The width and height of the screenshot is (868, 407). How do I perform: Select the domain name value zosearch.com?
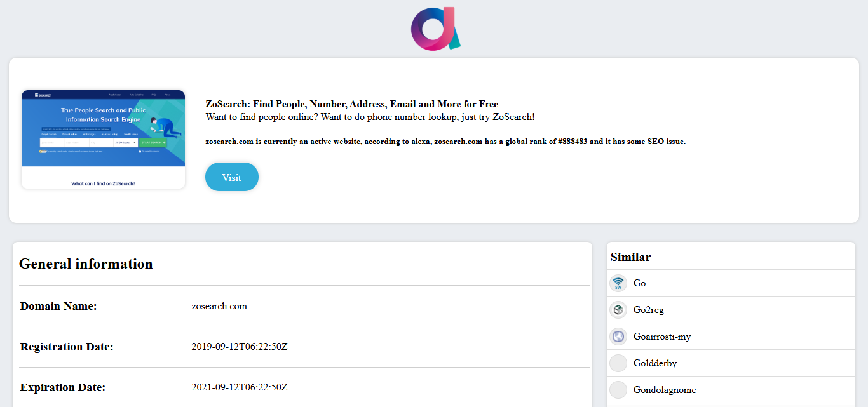click(219, 306)
